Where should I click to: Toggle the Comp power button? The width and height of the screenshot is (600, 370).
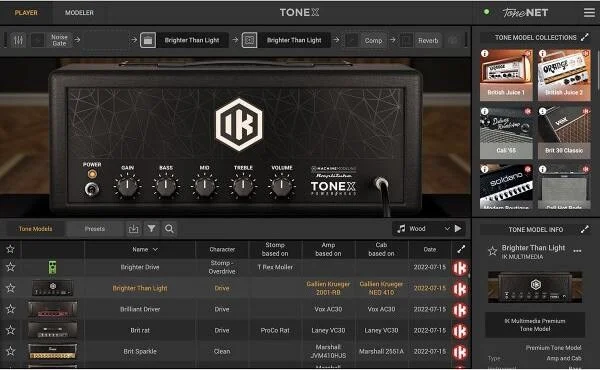point(352,40)
